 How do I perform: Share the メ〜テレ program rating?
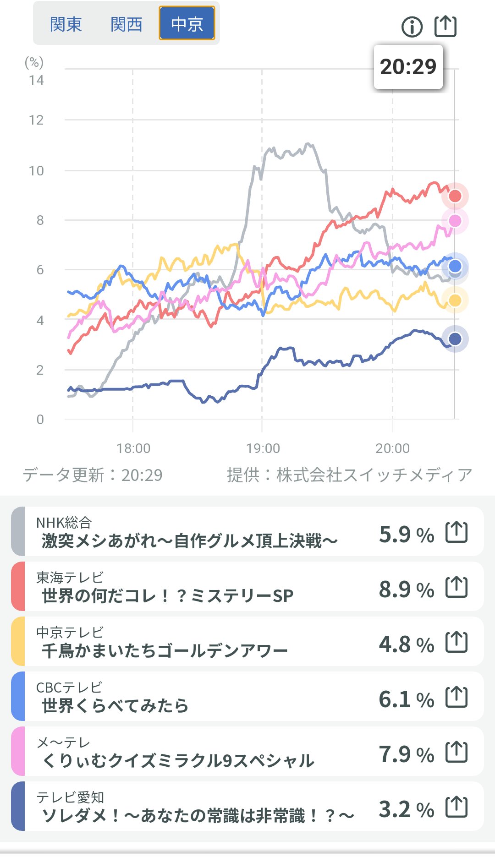point(456,752)
